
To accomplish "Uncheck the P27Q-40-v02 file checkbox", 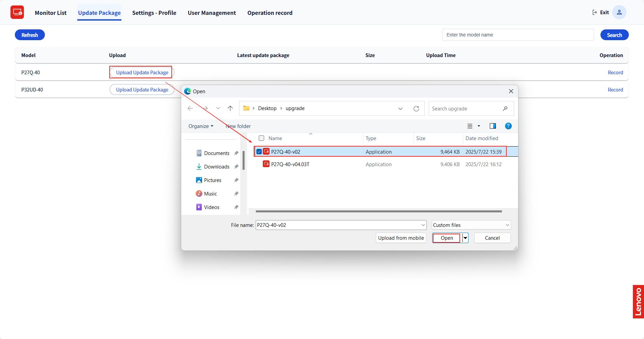I will click(259, 152).
